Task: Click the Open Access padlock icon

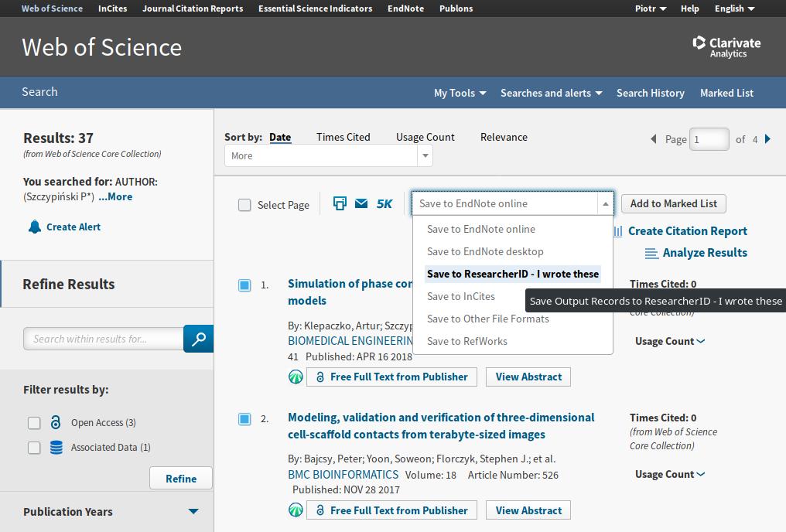Action: coord(56,422)
